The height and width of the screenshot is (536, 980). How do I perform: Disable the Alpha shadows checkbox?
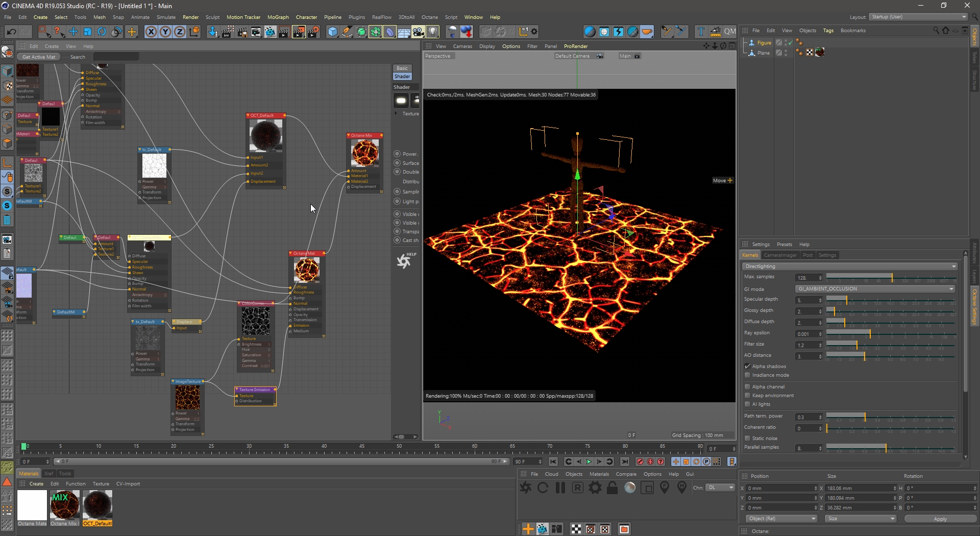[x=747, y=367]
